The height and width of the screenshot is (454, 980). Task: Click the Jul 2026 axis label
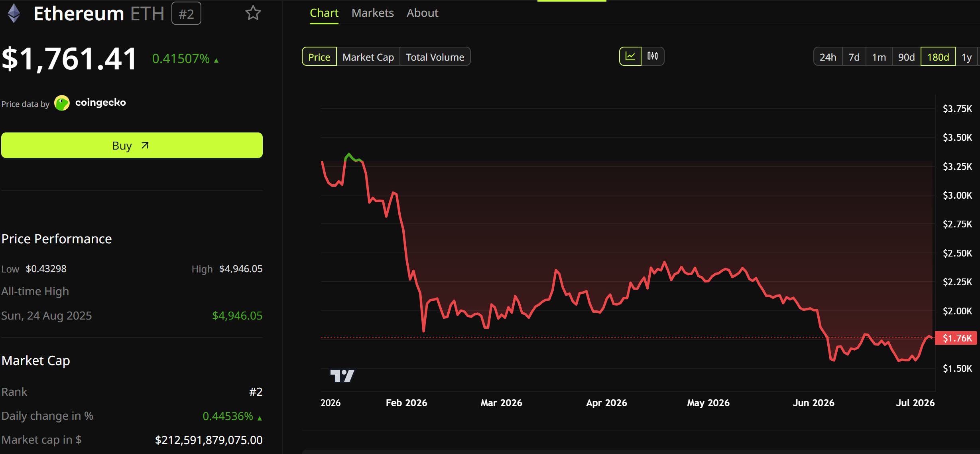(915, 403)
